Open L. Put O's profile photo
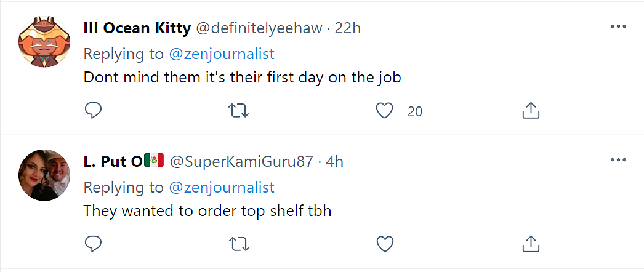 (44, 175)
